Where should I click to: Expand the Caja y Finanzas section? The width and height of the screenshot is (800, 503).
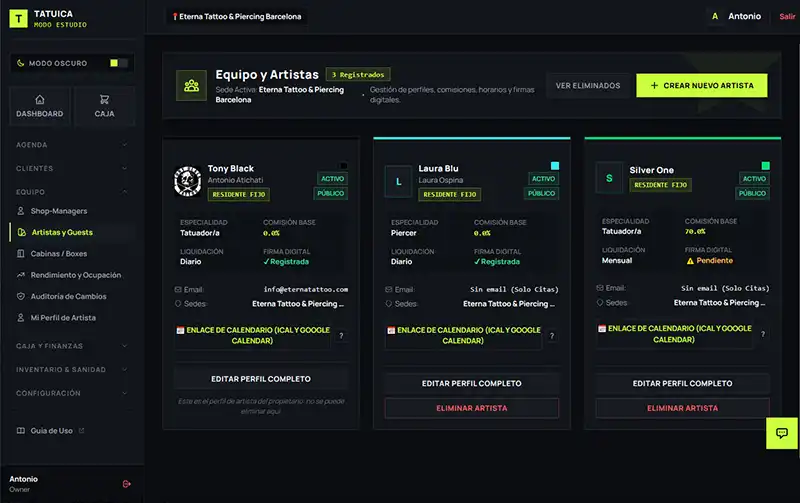coord(71,346)
